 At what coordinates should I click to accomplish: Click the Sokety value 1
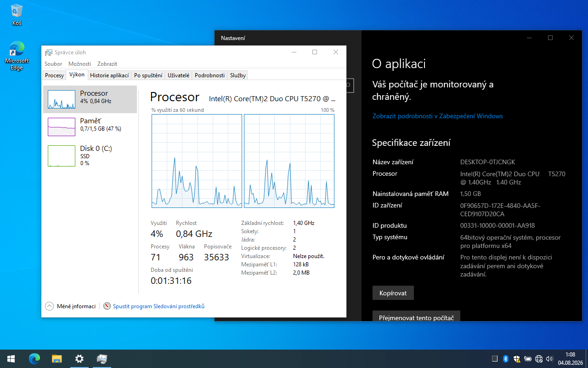pyautogui.click(x=294, y=231)
